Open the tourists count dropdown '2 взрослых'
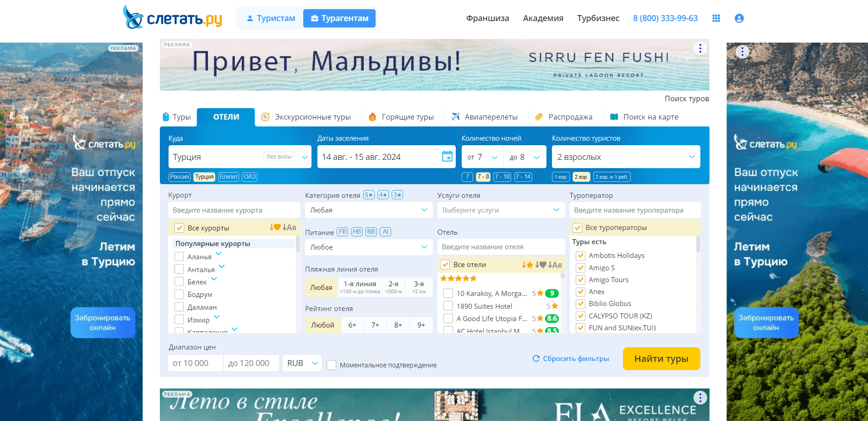 pos(626,157)
